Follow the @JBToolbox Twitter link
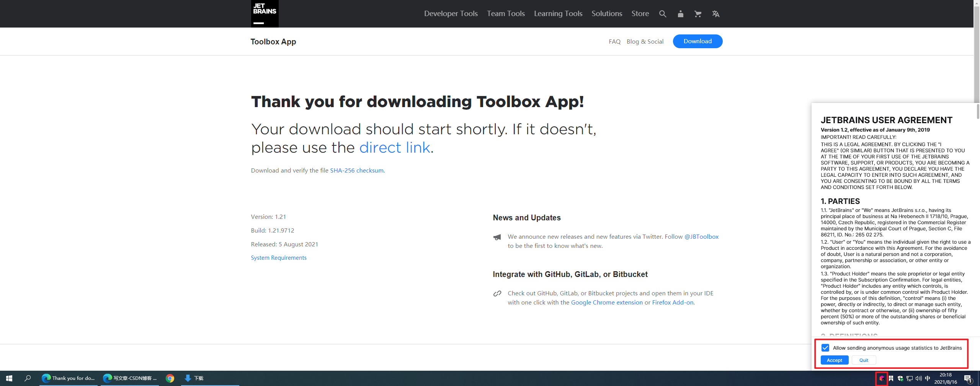 701,237
